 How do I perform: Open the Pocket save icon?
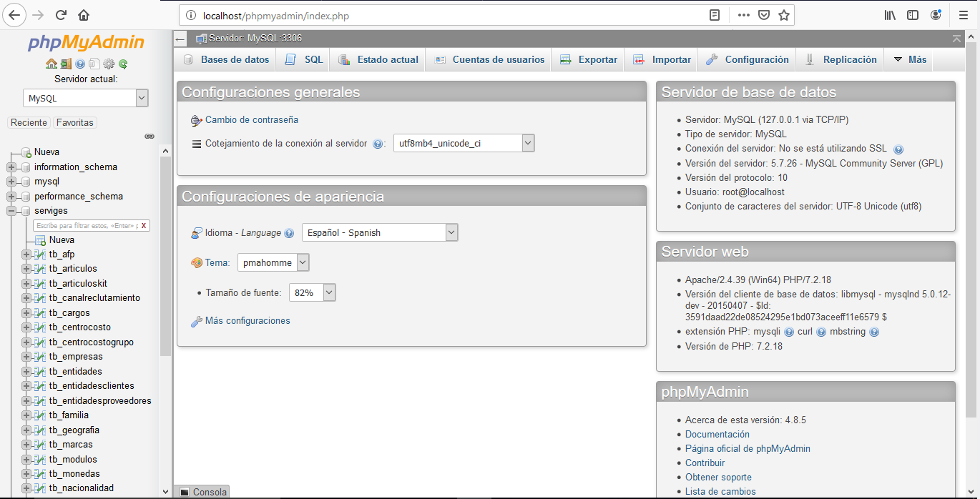point(763,15)
